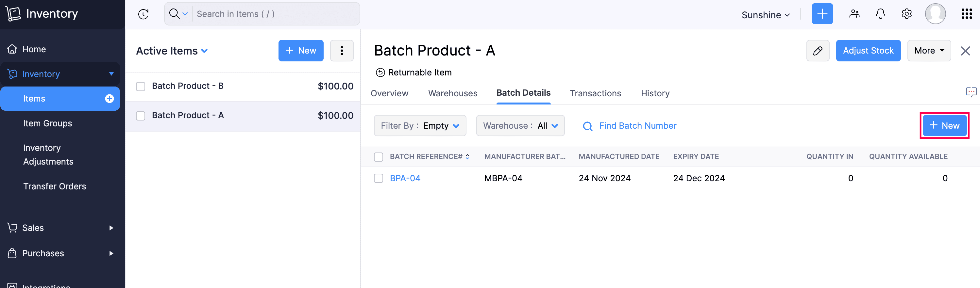Click the pencil edit icon for item
980x288 pixels.
pos(818,51)
